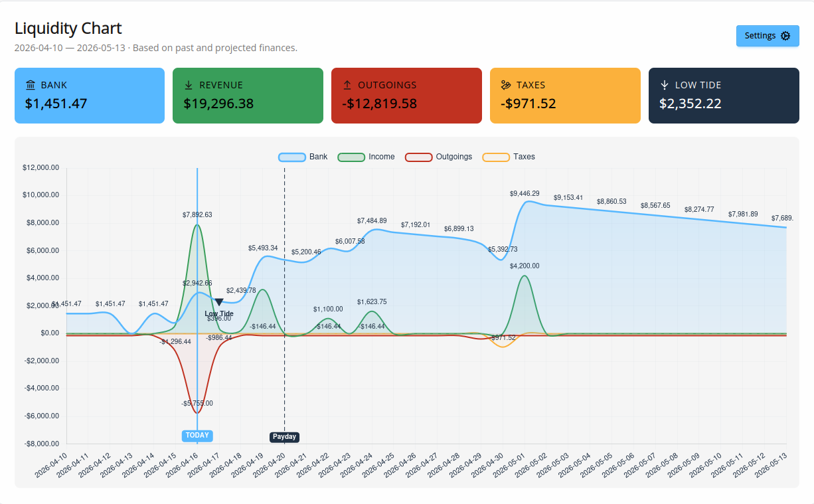This screenshot has width=814, height=504.
Task: Select the Taxes summary card
Action: click(565, 96)
